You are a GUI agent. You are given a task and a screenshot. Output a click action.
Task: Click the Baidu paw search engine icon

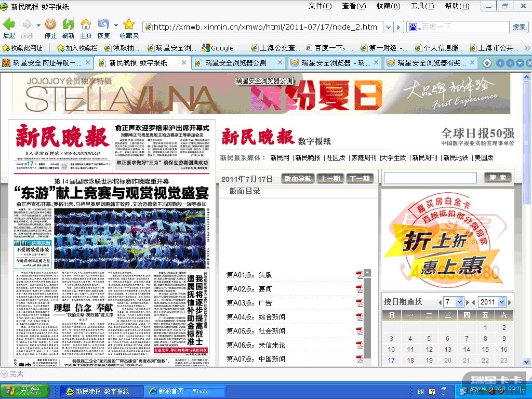413,27
